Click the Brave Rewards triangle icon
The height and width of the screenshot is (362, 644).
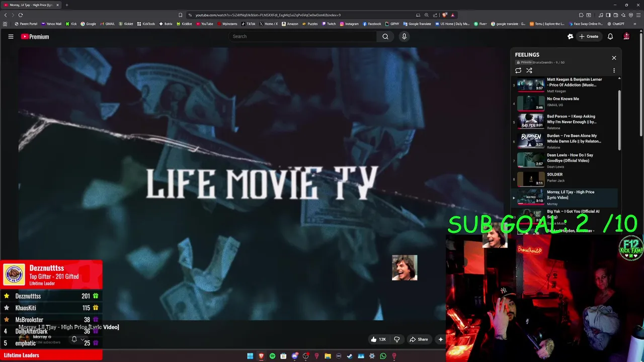[452, 15]
